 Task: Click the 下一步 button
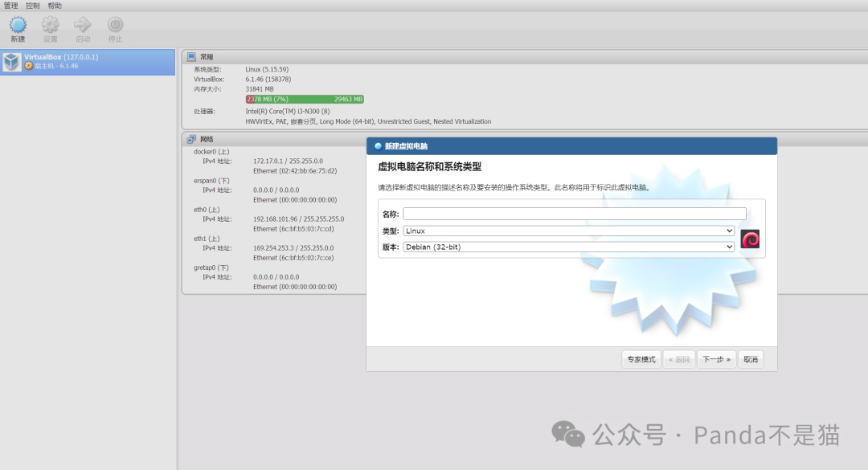(716, 359)
